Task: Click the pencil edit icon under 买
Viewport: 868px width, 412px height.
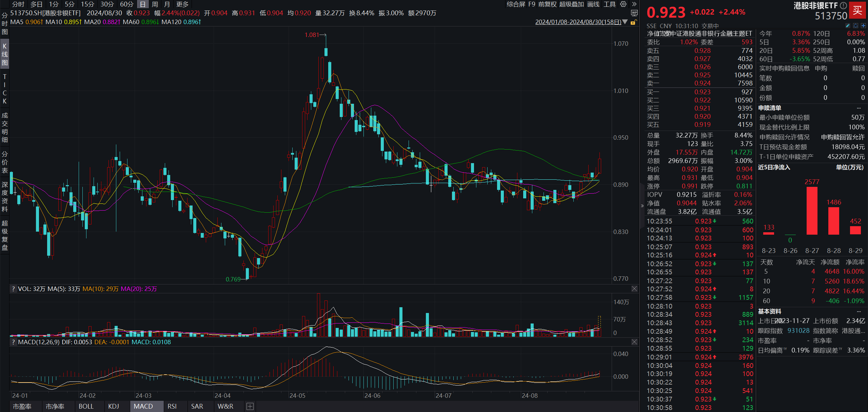Action: 848,25
